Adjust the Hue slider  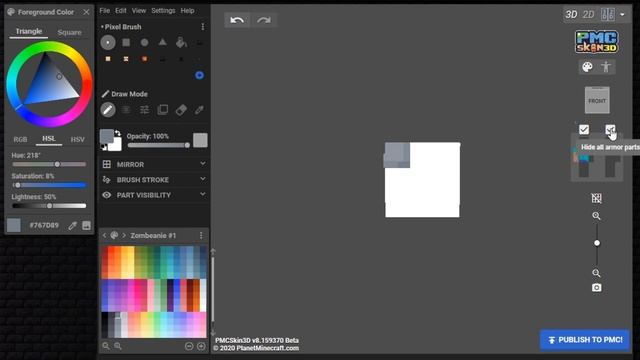(x=49, y=164)
